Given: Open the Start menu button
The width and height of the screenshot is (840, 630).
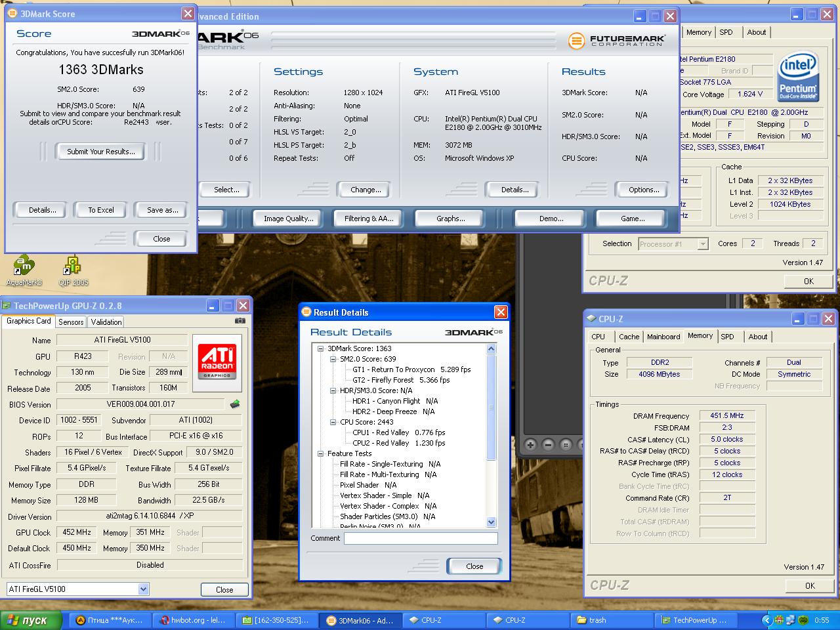Looking at the screenshot, I should pyautogui.click(x=31, y=620).
